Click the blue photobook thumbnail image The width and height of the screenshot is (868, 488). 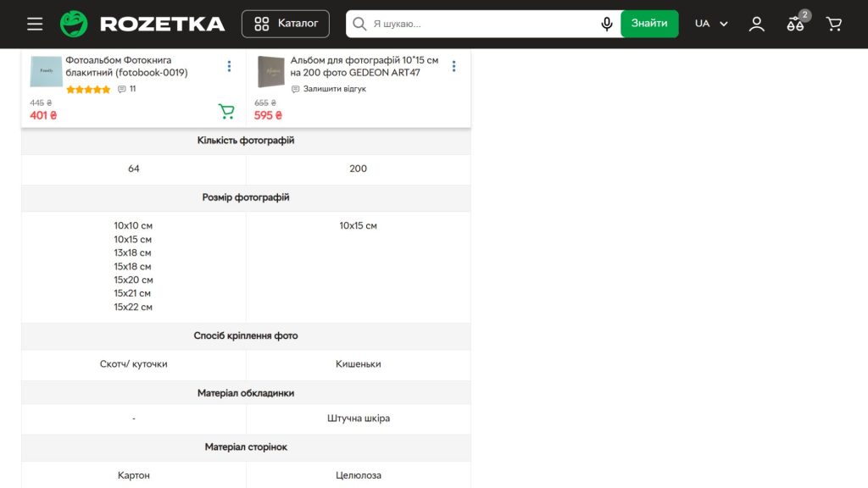coord(46,71)
